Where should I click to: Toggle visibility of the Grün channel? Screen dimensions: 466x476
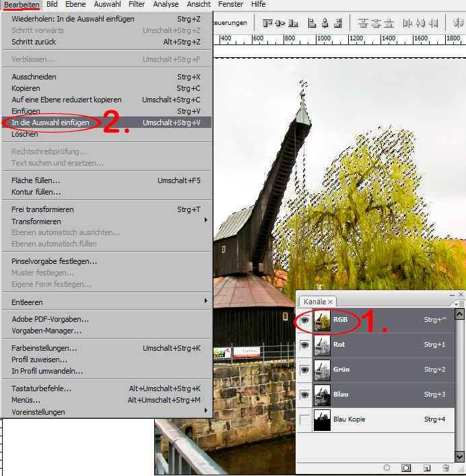tap(304, 370)
